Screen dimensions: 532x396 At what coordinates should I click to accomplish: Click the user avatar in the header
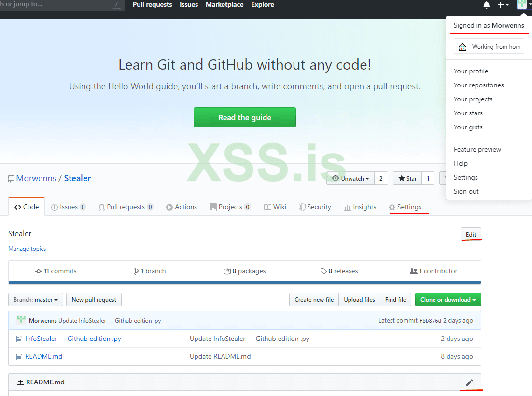tap(521, 4)
